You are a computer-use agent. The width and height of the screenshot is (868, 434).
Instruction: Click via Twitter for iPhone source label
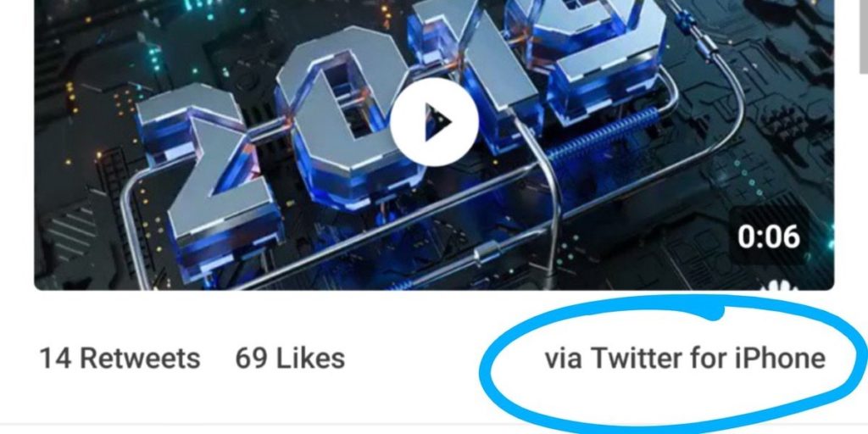click(685, 359)
